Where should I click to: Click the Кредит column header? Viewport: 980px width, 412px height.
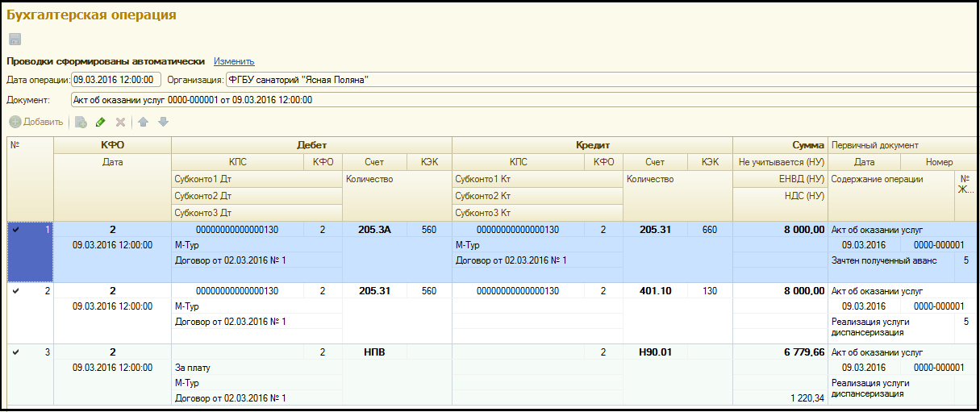click(x=592, y=145)
